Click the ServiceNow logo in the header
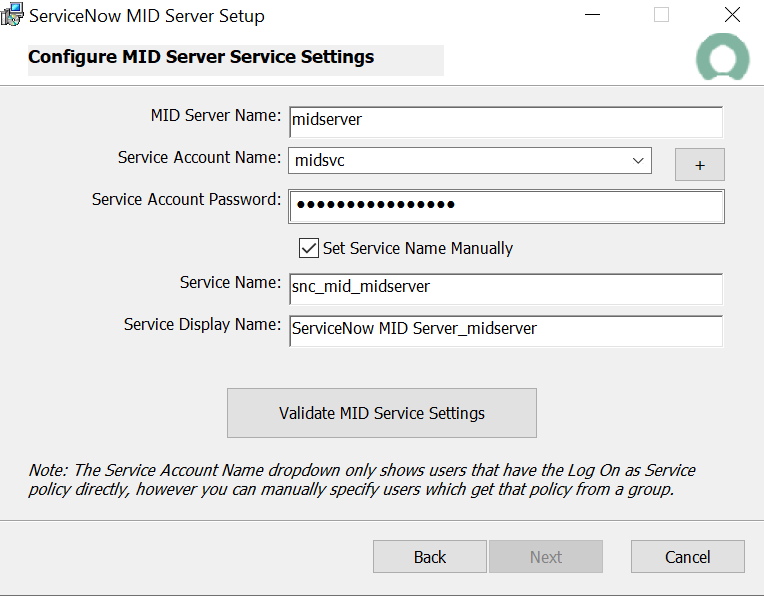764x601 pixels. point(722,59)
